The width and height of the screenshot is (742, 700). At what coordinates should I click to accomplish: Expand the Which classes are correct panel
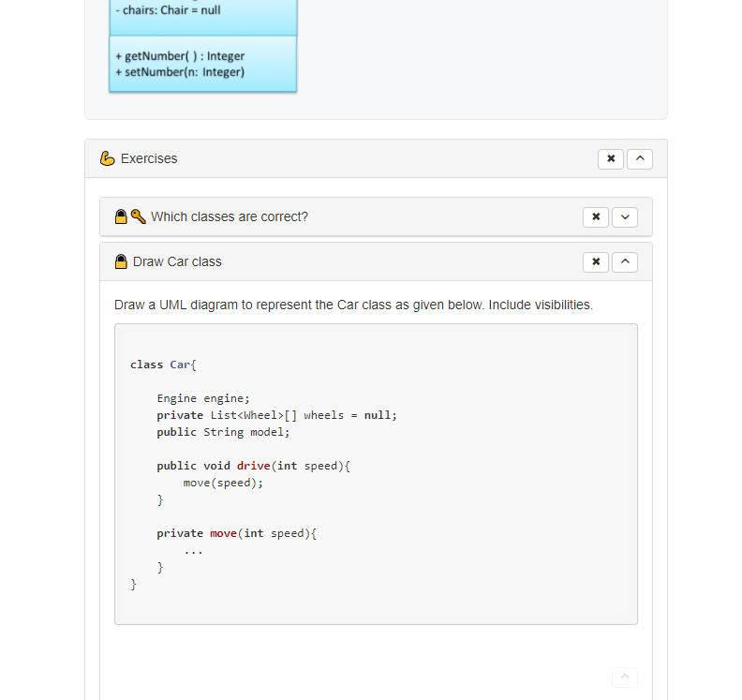click(625, 217)
